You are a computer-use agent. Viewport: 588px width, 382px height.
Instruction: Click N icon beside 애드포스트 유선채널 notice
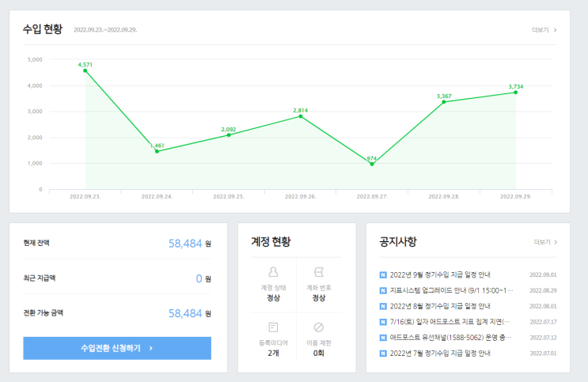(x=383, y=338)
